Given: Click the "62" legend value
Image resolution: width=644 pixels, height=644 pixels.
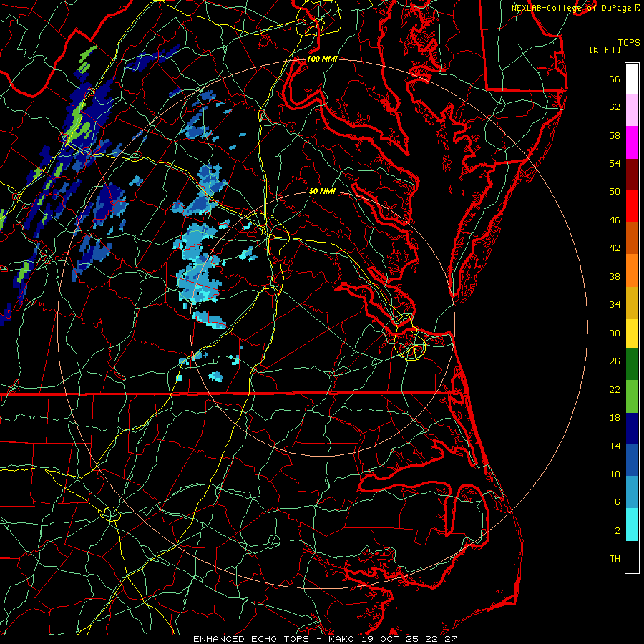Looking at the screenshot, I should tap(615, 107).
